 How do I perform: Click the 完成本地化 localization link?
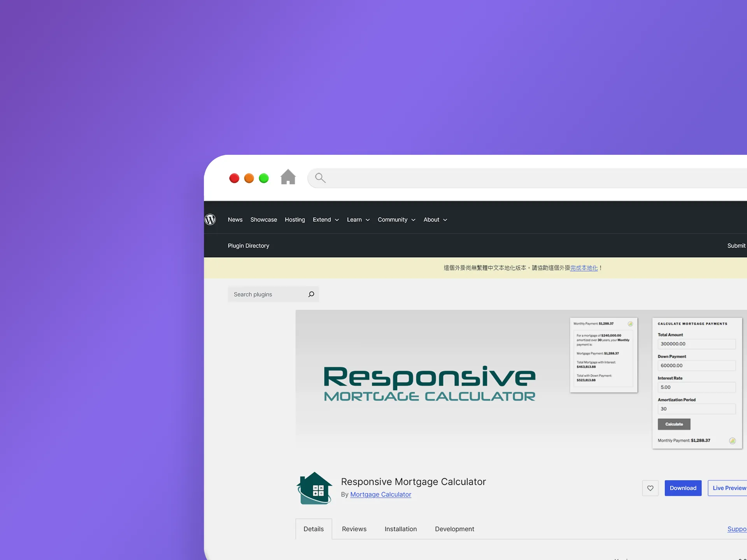(584, 268)
